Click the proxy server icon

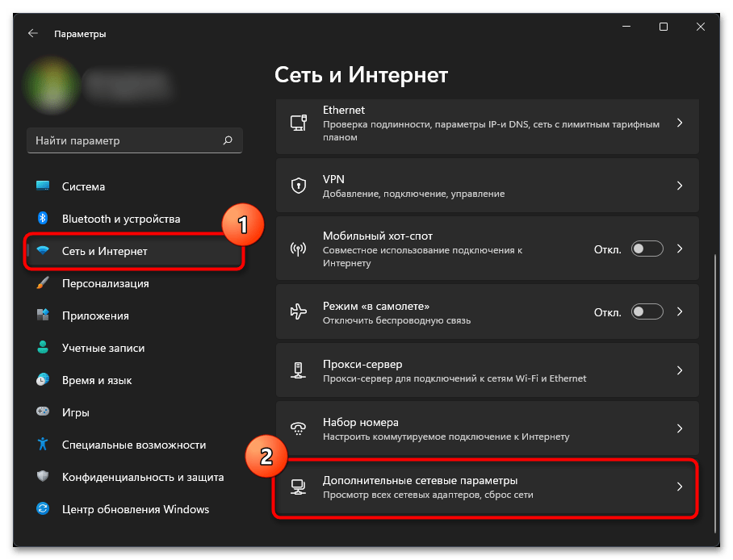(x=298, y=370)
